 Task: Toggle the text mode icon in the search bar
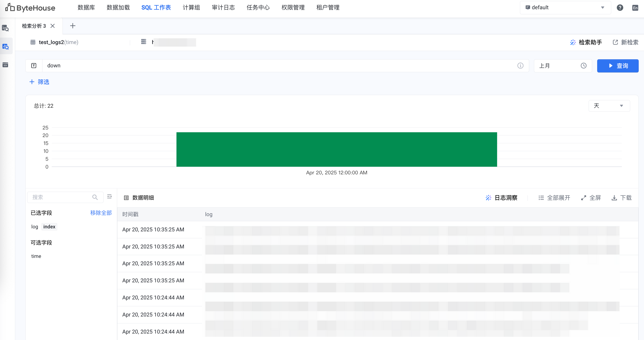34,66
